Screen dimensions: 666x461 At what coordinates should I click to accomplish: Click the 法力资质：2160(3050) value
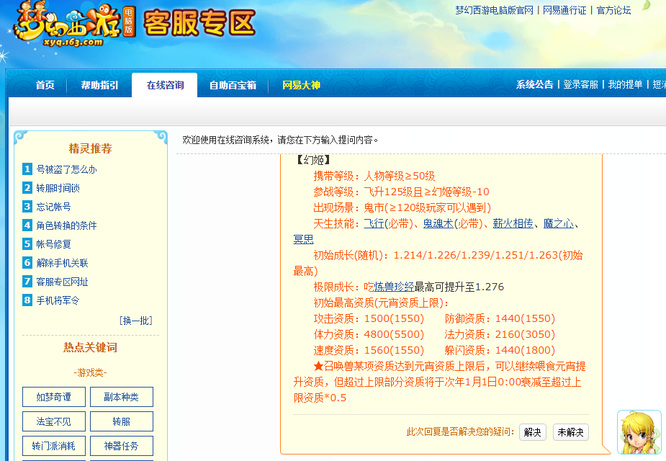point(500,334)
